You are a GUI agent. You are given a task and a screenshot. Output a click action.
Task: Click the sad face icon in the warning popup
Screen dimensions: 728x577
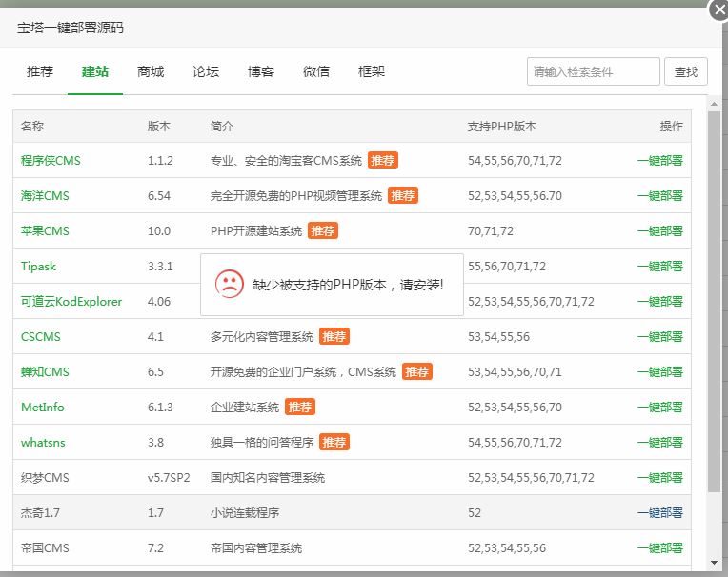pos(230,284)
